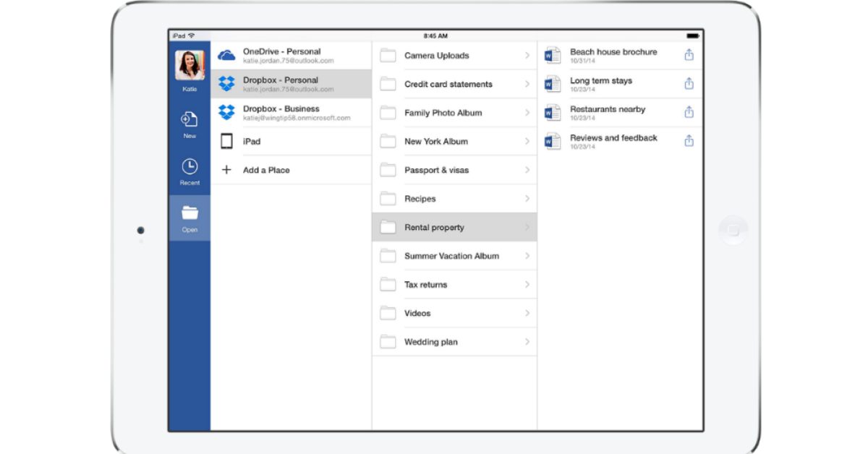
Task: Tap the New document icon in sidebar
Action: pos(189,120)
